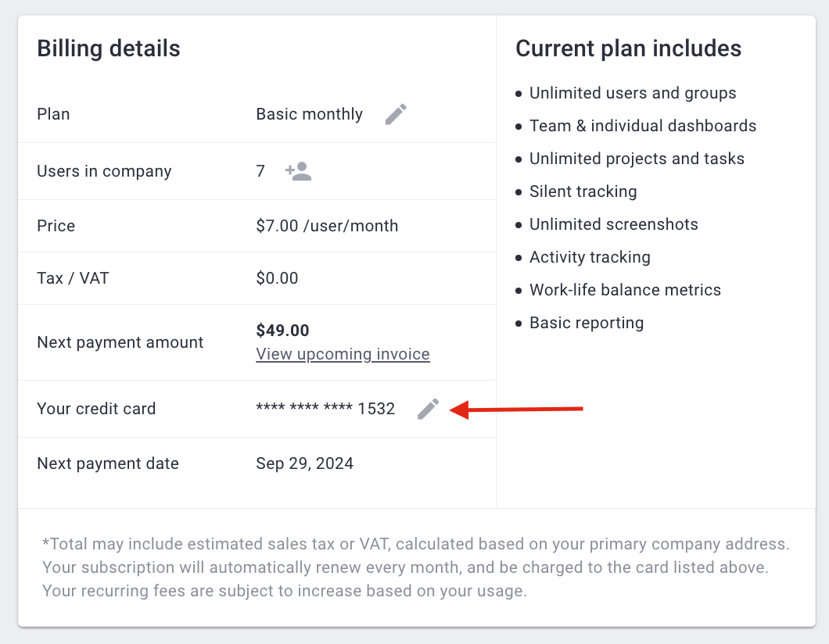Select the Silent tracking list item

tap(583, 191)
